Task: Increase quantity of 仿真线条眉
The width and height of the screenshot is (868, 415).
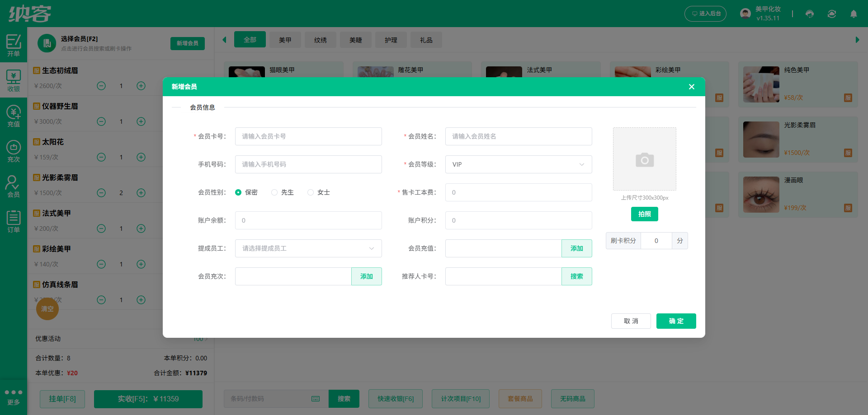Action: 141,300
